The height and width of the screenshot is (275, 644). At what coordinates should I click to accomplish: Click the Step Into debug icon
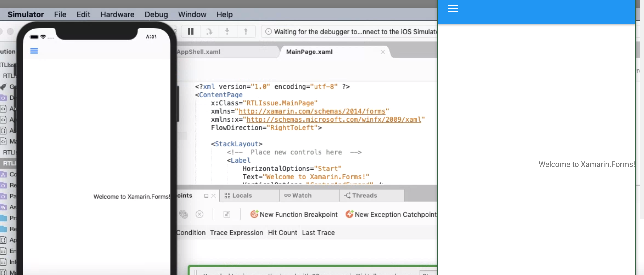227,31
